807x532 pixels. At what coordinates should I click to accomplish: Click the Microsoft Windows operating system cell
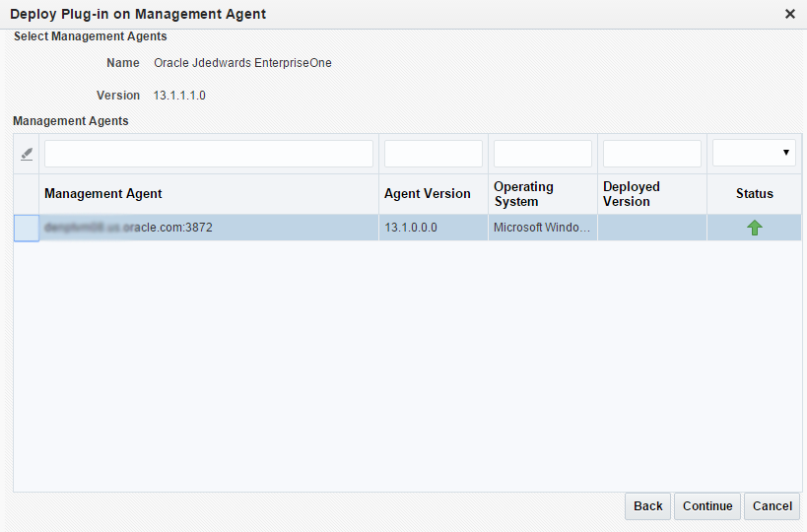[542, 228]
